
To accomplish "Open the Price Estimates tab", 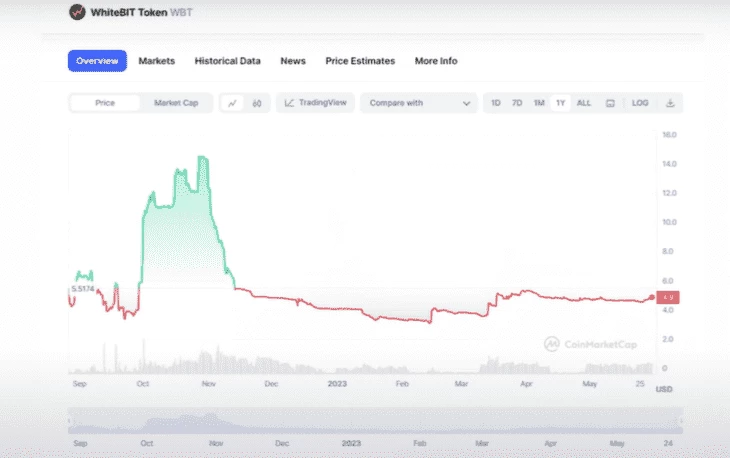I will (360, 61).
